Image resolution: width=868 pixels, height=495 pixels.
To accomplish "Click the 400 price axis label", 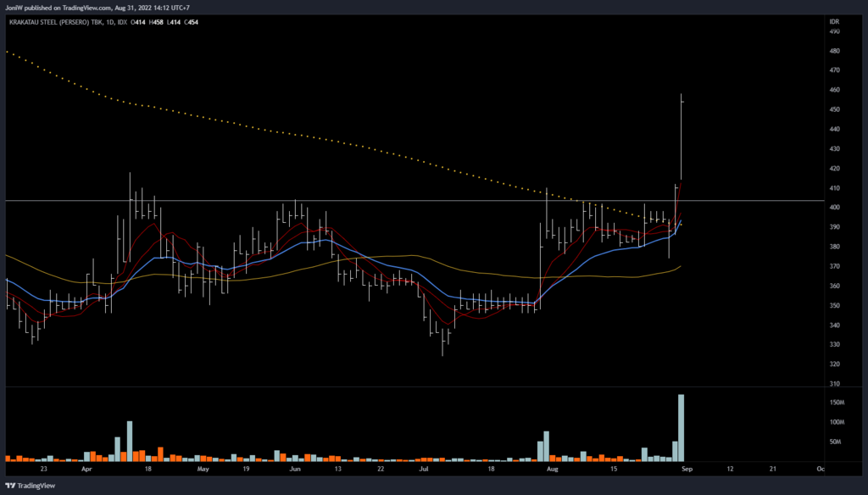I will (x=834, y=208).
